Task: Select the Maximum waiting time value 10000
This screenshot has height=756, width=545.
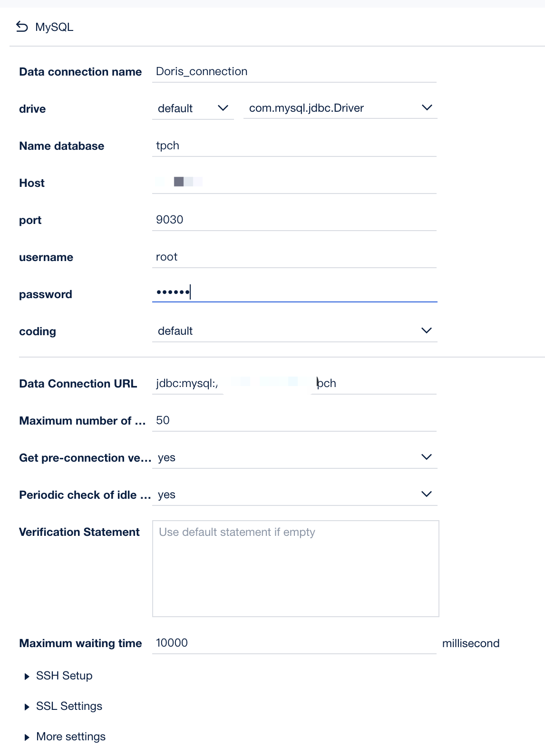Action: pyautogui.click(x=294, y=643)
